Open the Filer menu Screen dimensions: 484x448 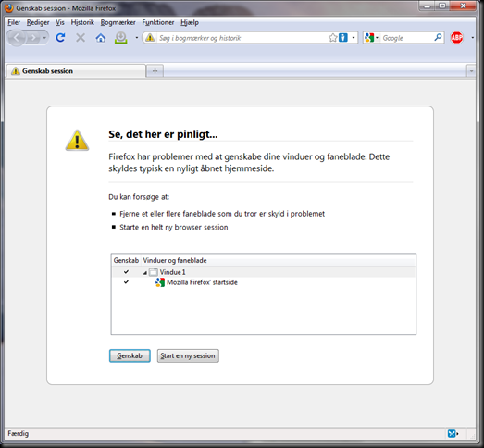(x=14, y=22)
